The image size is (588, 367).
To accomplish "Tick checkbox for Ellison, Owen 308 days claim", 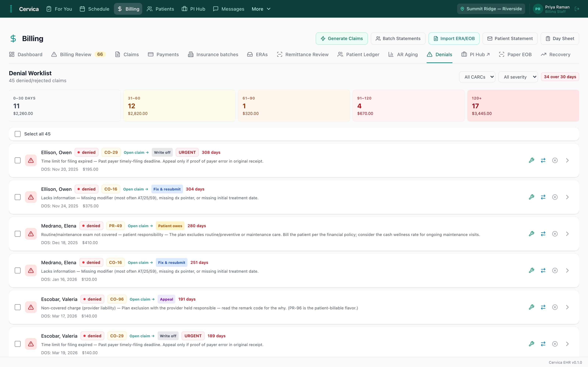I will tap(17, 160).
